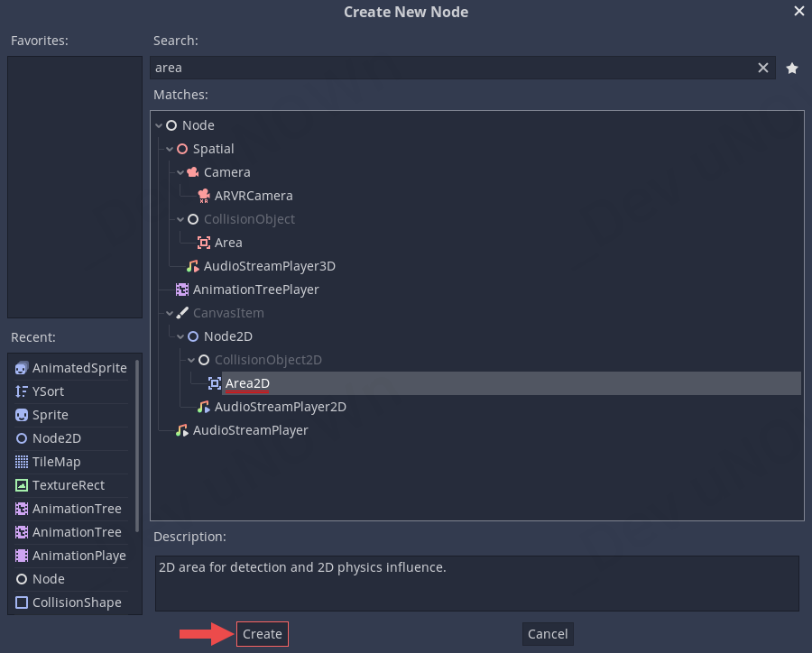
Task: Select Node2D label in Matches tree
Action: (228, 336)
